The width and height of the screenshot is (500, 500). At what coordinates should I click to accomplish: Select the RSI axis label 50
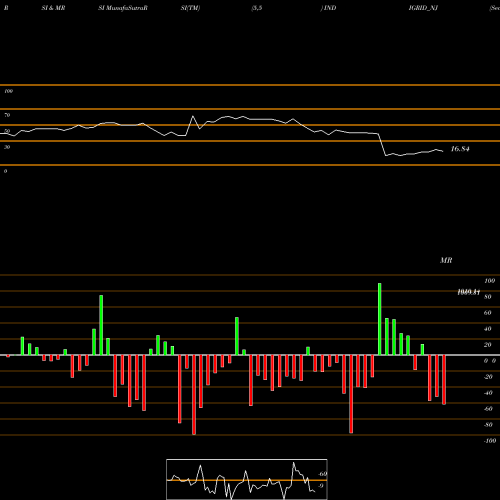tap(7, 131)
